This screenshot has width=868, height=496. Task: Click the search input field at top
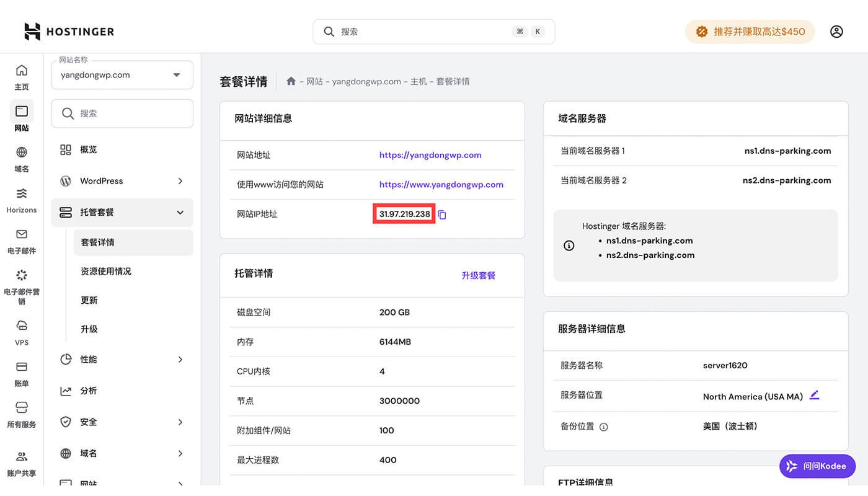click(x=433, y=31)
